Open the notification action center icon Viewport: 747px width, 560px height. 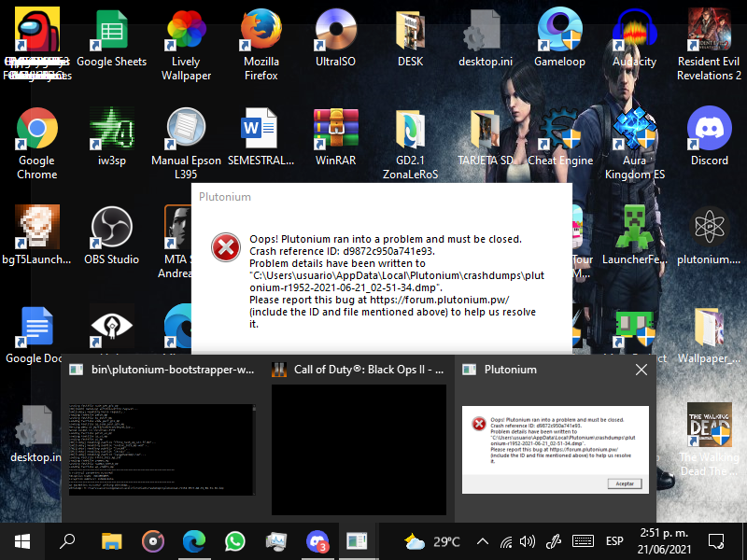click(x=716, y=541)
